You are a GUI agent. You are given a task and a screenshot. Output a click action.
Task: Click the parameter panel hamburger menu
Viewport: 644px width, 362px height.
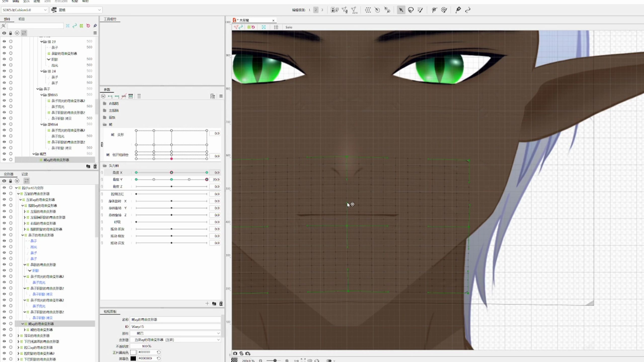(221, 96)
